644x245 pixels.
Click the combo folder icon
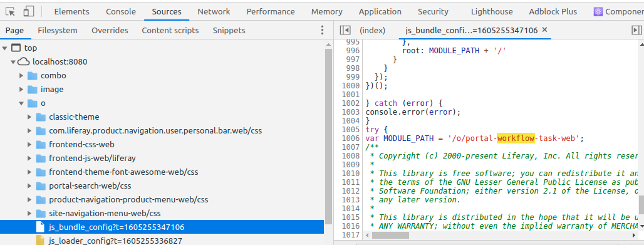click(x=33, y=76)
